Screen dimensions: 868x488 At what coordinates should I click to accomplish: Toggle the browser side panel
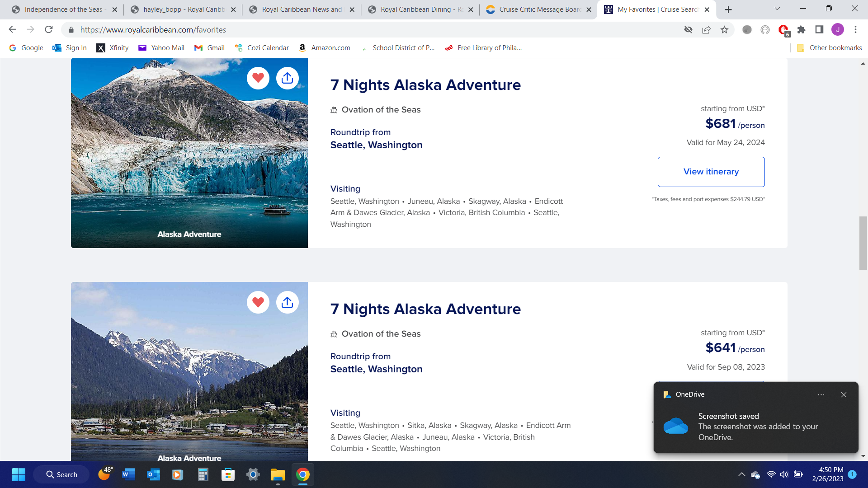tap(819, 30)
